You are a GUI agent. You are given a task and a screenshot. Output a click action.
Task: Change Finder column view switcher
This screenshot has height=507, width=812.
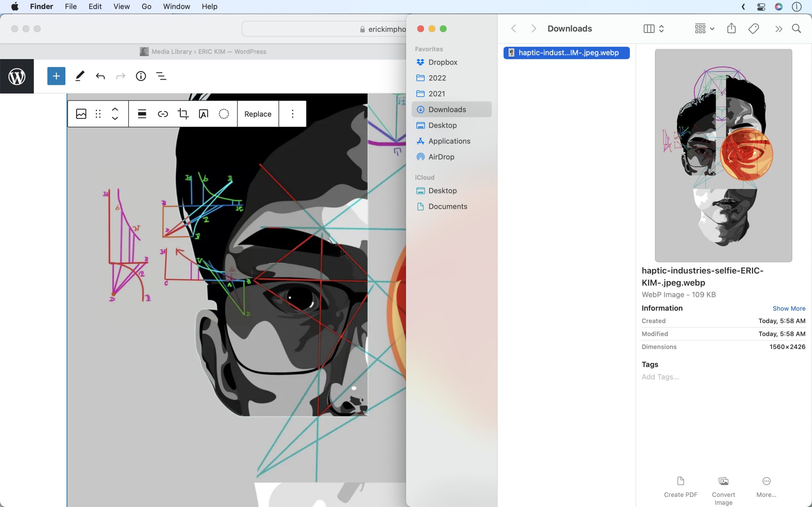point(653,29)
